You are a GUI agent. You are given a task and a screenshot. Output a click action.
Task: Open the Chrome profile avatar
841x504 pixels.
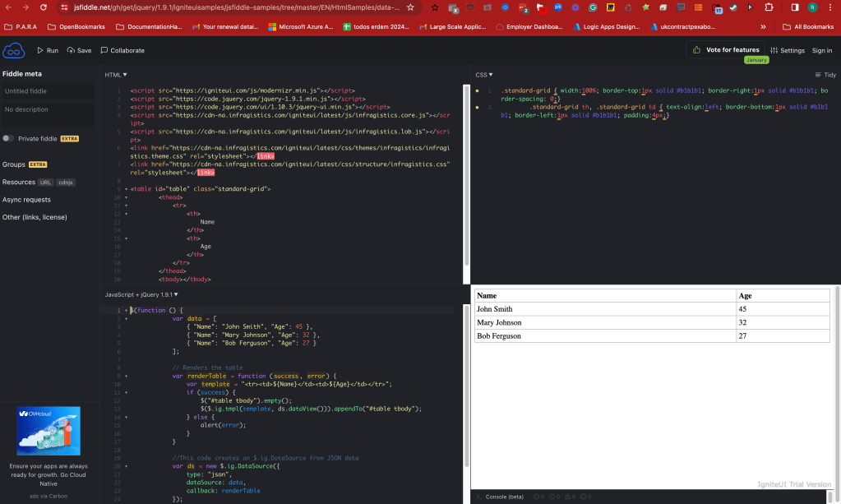tap(812, 7)
